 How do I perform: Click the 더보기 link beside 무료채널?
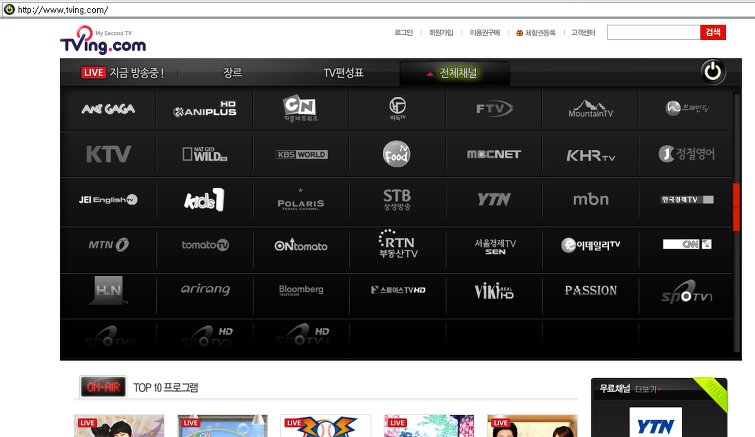pos(648,389)
